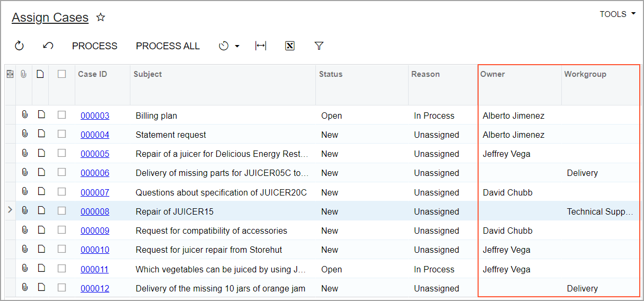Screen dimensions: 644x301
Task: Click attachment paperclip for case 000003
Action: (24, 115)
